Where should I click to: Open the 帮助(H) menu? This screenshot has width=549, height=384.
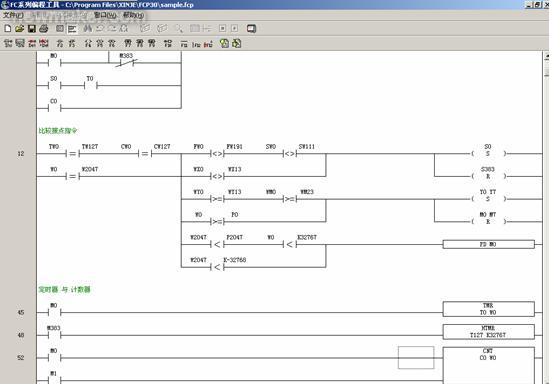(133, 15)
